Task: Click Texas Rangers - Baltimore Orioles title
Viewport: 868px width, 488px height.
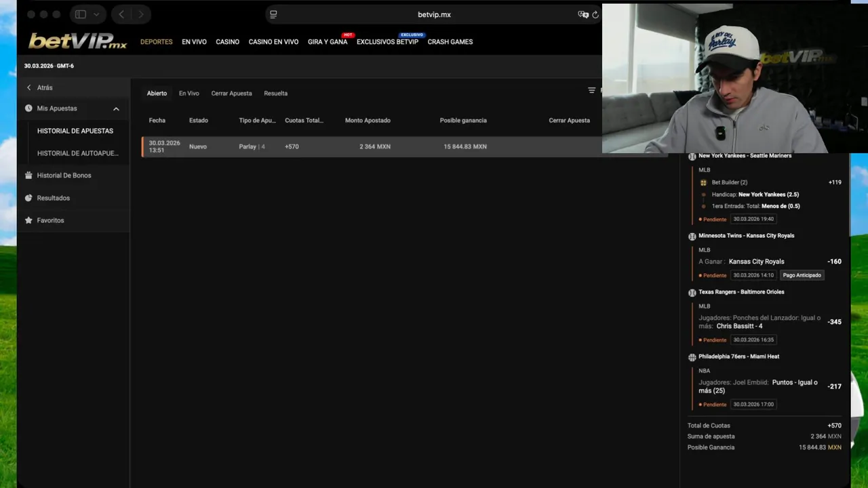Action: (x=742, y=292)
